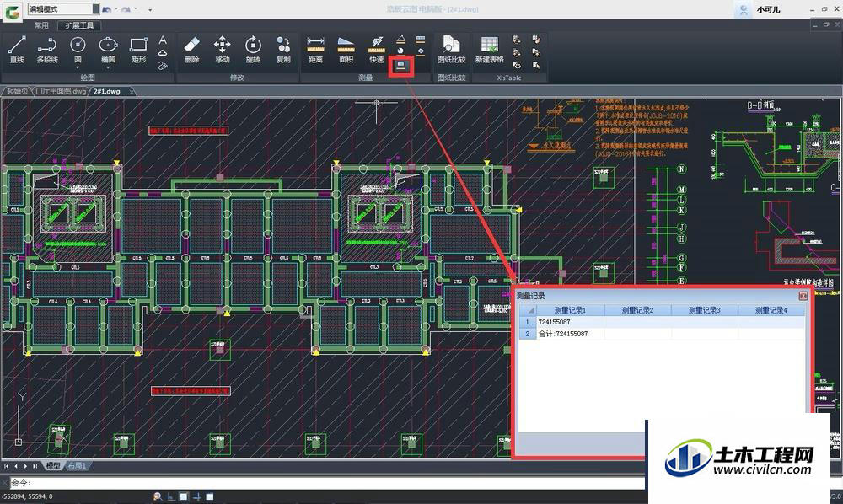Expand the redo history dropdown arrow
Image resolution: width=843 pixels, height=504 pixels.
tap(136, 8)
